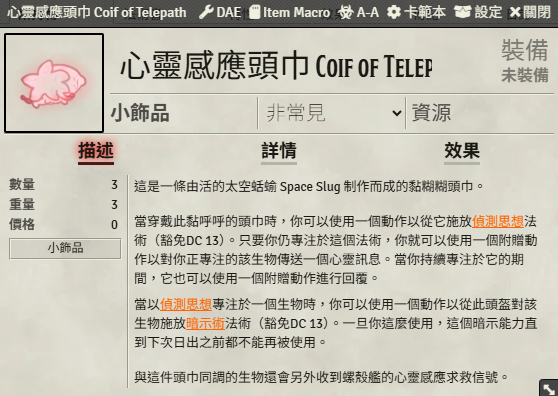Switch to the 詳情 tab
Viewport: 558px width, 396px height.
[279, 152]
